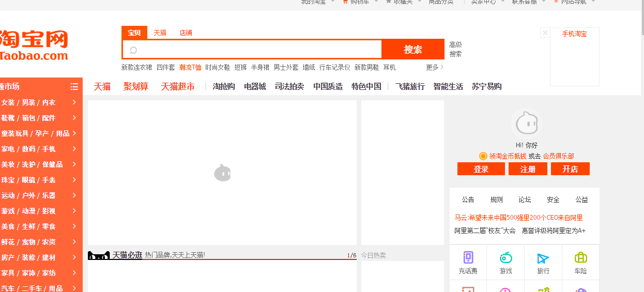Expand 鞋靴 / 箱包 / 配件 category arrow
The height and width of the screenshot is (292, 644).
coord(74,118)
